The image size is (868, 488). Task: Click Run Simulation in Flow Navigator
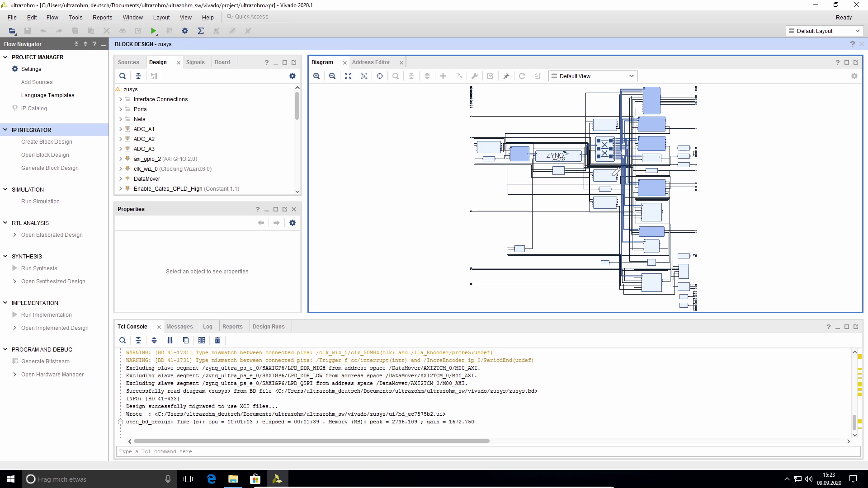click(x=40, y=201)
